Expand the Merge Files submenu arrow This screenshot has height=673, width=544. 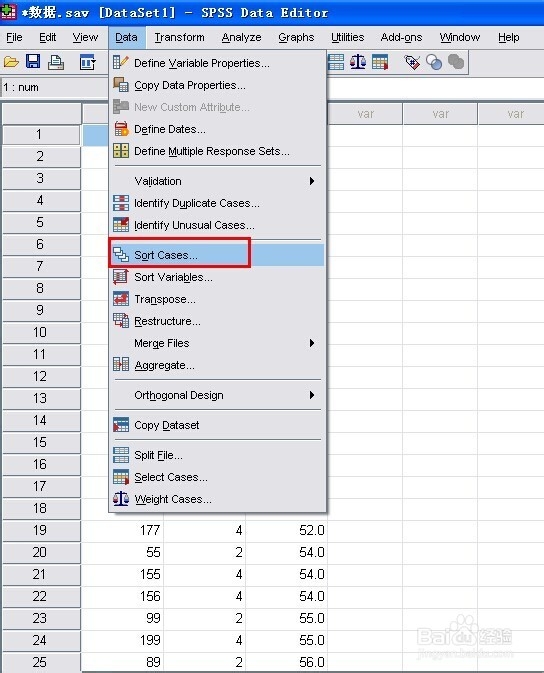point(312,343)
